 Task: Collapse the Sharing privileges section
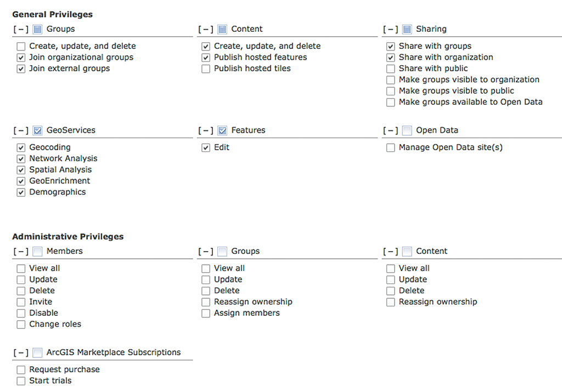pos(390,30)
